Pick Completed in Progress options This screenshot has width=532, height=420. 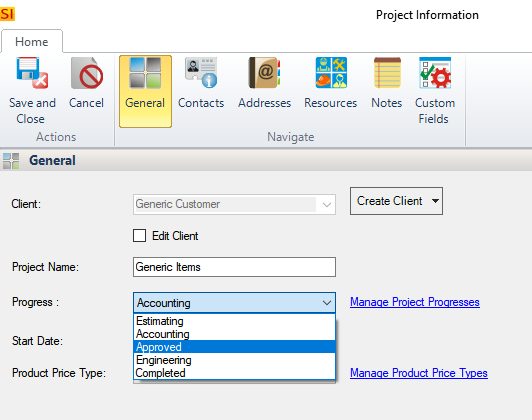(x=234, y=373)
